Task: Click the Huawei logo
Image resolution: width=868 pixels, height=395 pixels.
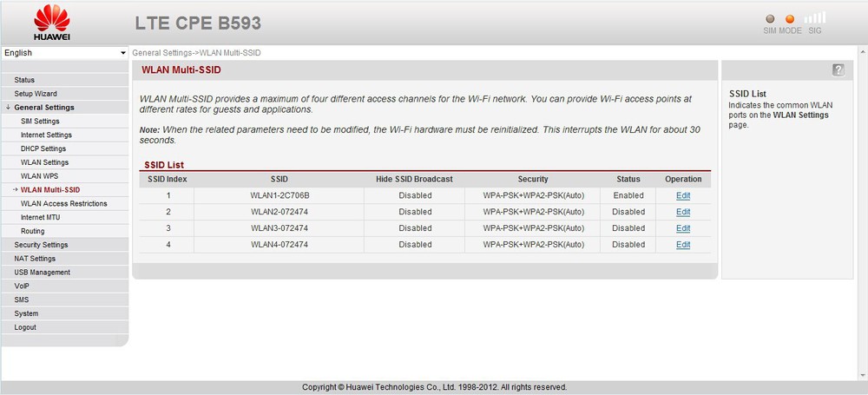Action: [52, 23]
